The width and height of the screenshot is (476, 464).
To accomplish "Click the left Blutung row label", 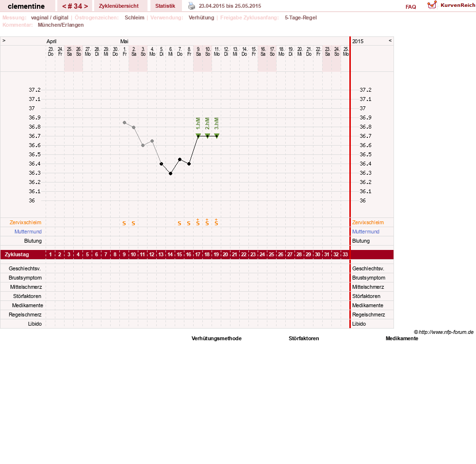I will click(33, 241).
